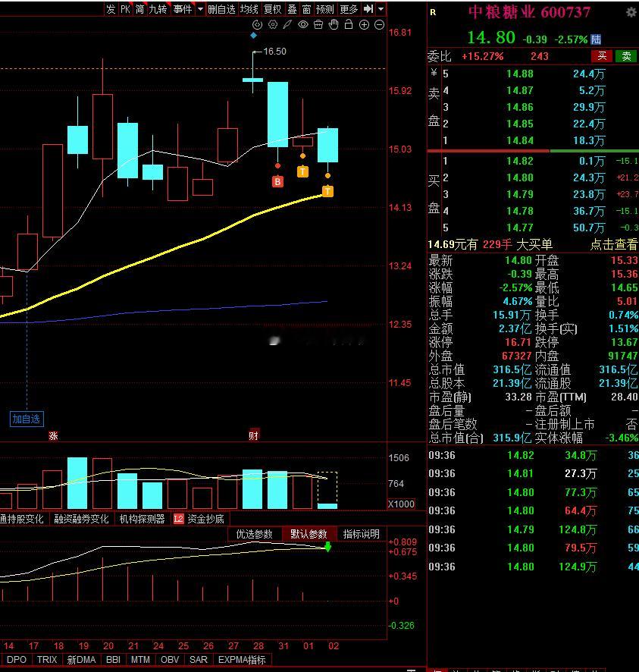This screenshot has width=639, height=672.
Task: Click the chart settings gear icon
Action: 272,25
